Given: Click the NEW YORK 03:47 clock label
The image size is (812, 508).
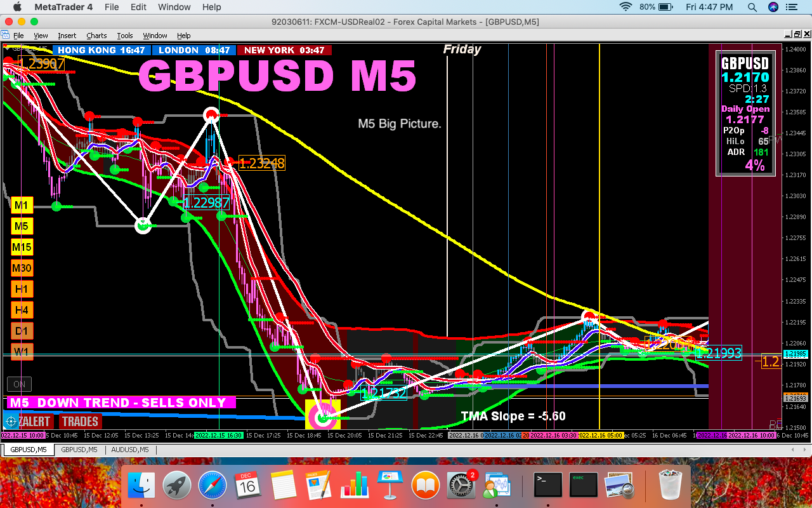Looking at the screenshot, I should [284, 50].
